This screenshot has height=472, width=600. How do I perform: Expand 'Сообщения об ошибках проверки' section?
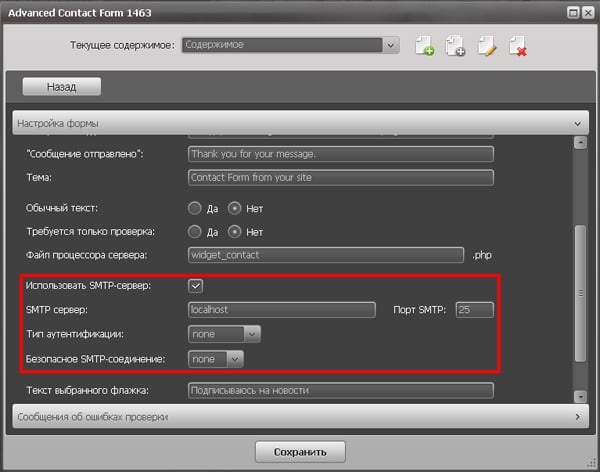click(x=578, y=415)
